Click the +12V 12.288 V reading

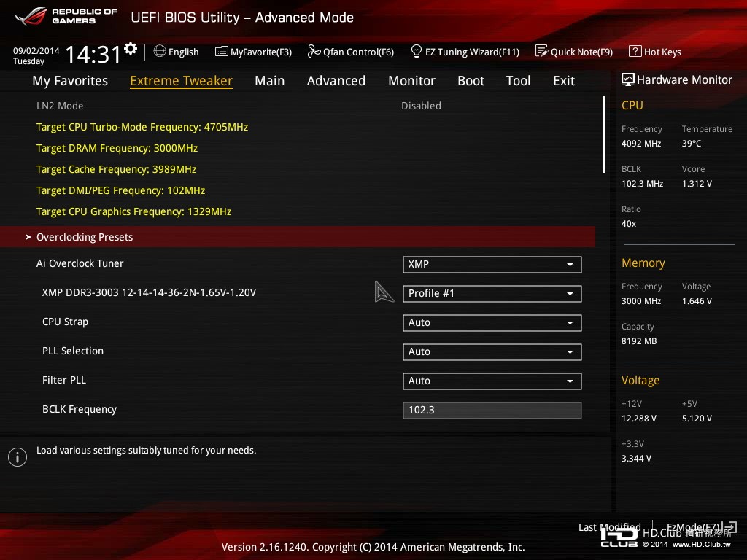pyautogui.click(x=639, y=418)
